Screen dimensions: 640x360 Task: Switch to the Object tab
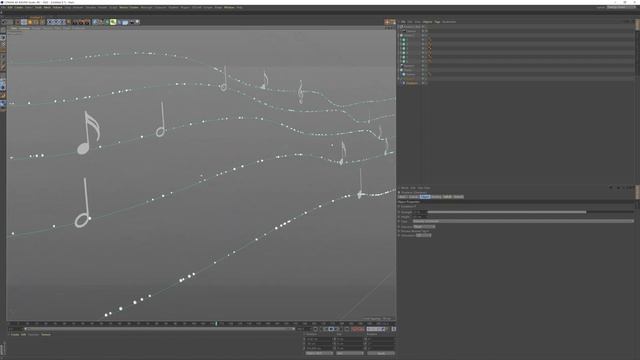coord(425,197)
